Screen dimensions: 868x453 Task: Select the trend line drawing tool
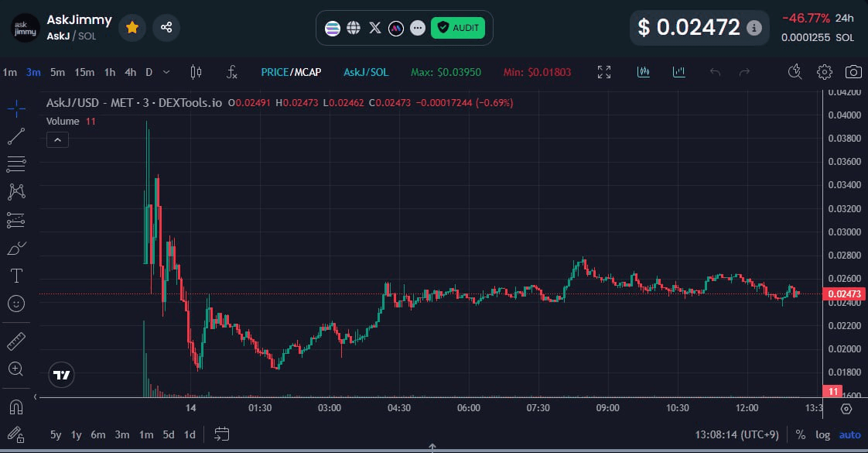16,136
